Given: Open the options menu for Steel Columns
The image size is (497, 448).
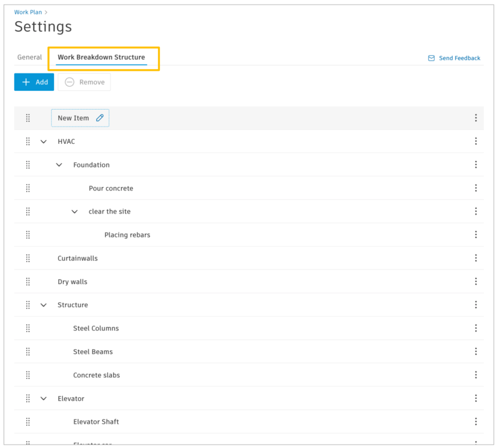Looking at the screenshot, I should [x=476, y=328].
